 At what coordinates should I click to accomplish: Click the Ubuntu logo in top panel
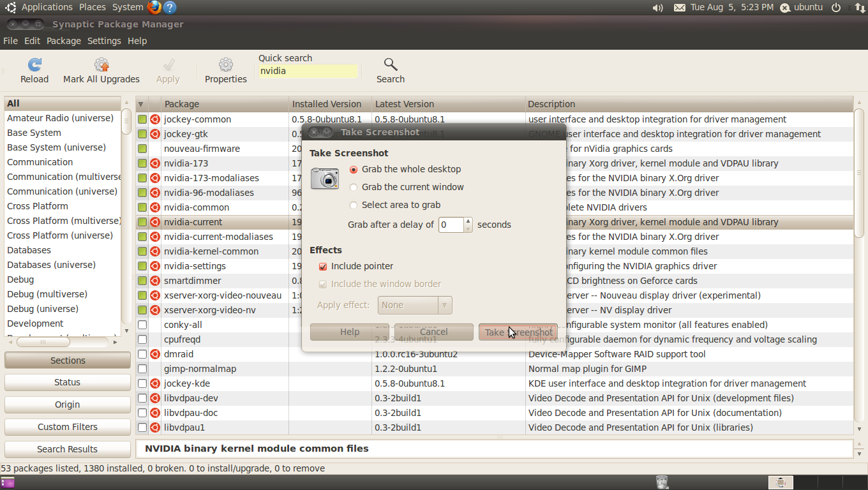(11, 8)
